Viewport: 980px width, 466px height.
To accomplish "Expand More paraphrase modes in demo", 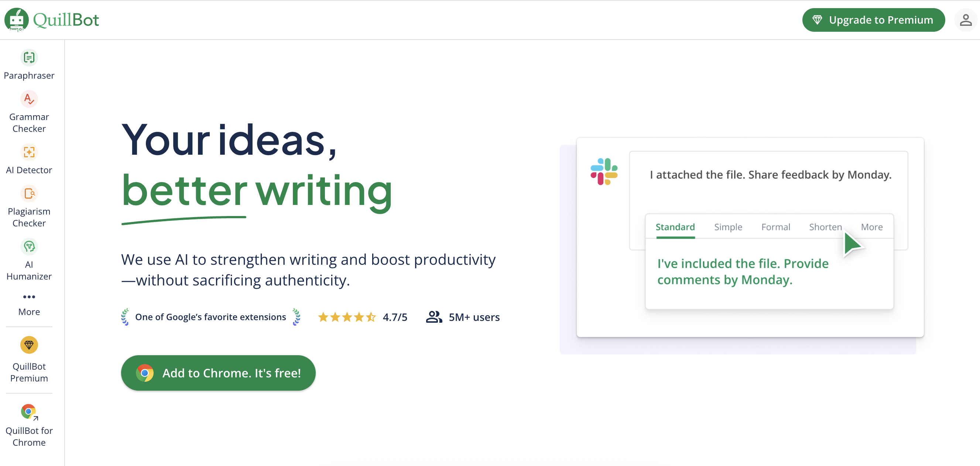I will (871, 227).
